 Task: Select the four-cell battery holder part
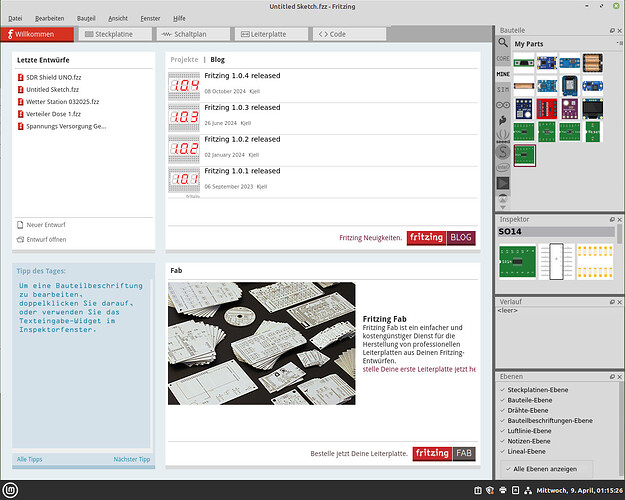[x=593, y=63]
